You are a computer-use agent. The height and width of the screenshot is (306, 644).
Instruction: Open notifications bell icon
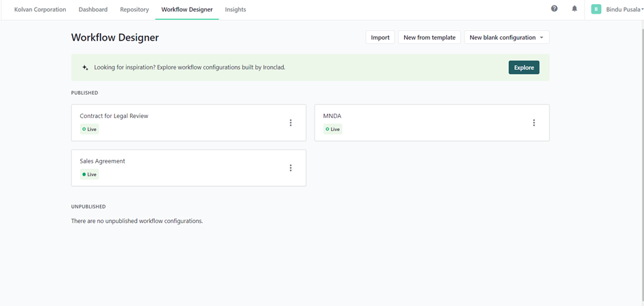pos(575,9)
